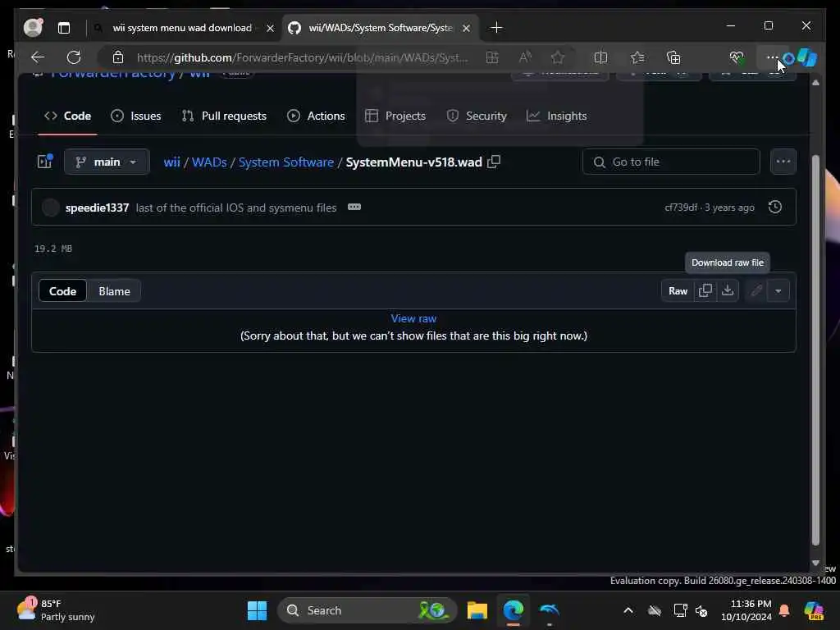Screen dimensions: 840x630
Task: Open clock showing 11:36 PM
Action: click(x=746, y=610)
